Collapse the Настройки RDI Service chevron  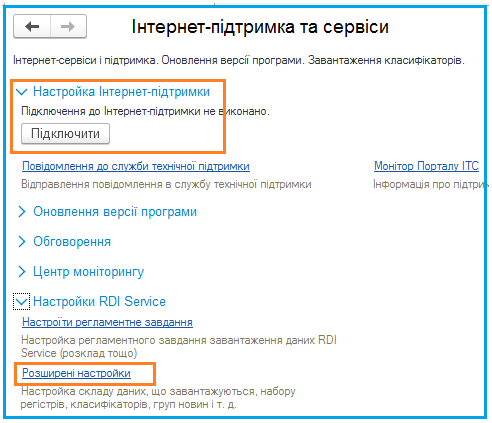coord(22,302)
